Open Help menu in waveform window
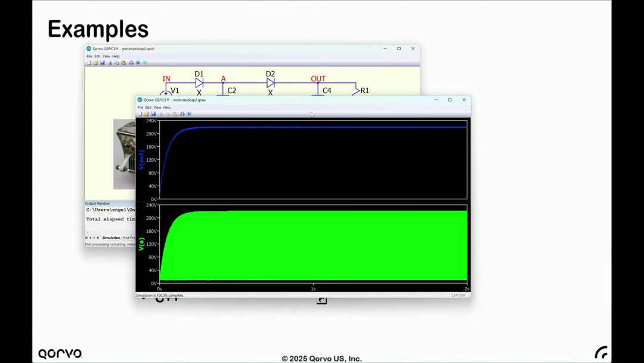Viewport: 644px width, 363px height. pos(167,107)
